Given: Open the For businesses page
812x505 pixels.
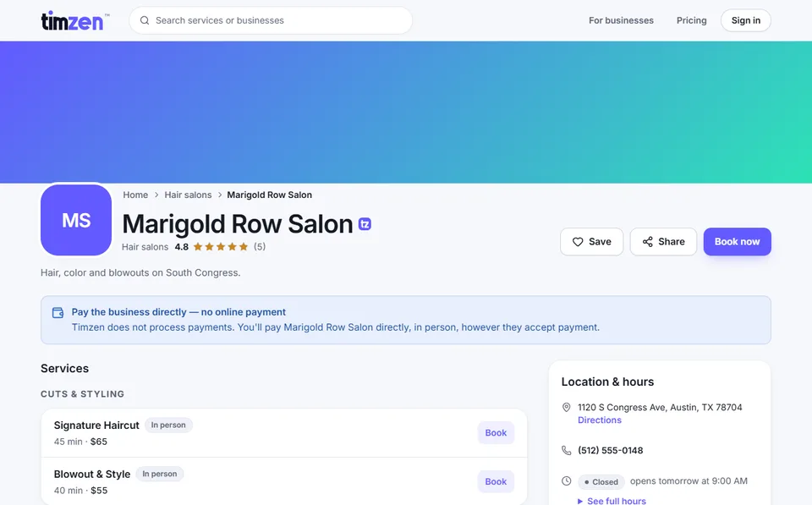Looking at the screenshot, I should coord(621,20).
